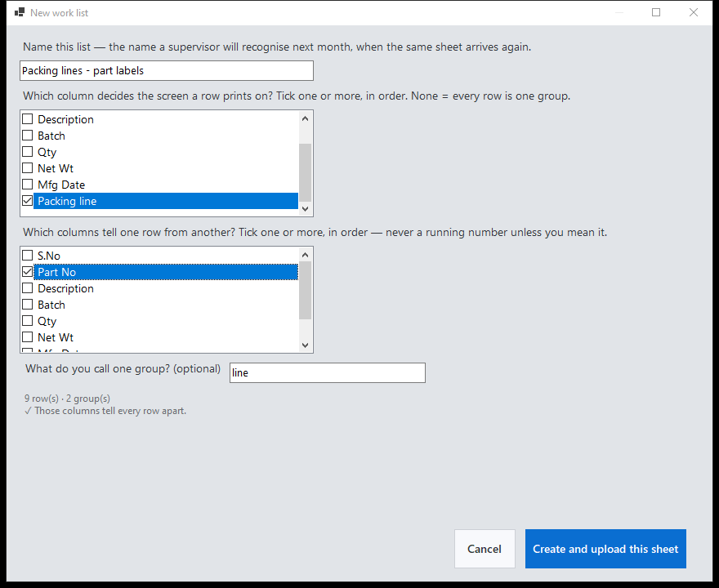Tick Batch checkbox in the row-identifier list

point(28,305)
